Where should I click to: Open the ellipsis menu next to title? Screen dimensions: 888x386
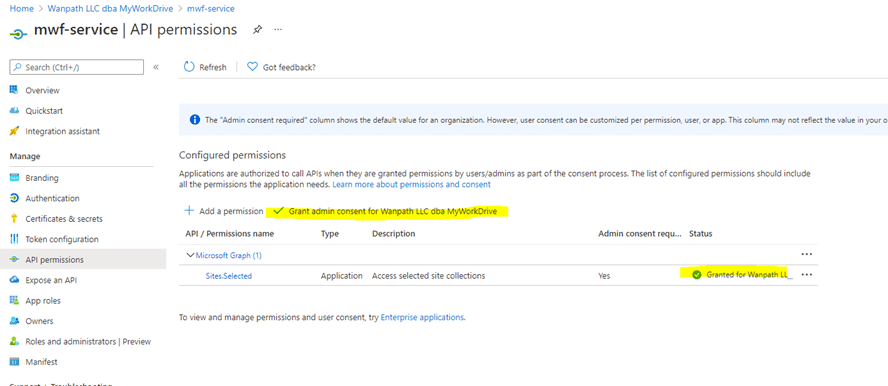(x=278, y=30)
